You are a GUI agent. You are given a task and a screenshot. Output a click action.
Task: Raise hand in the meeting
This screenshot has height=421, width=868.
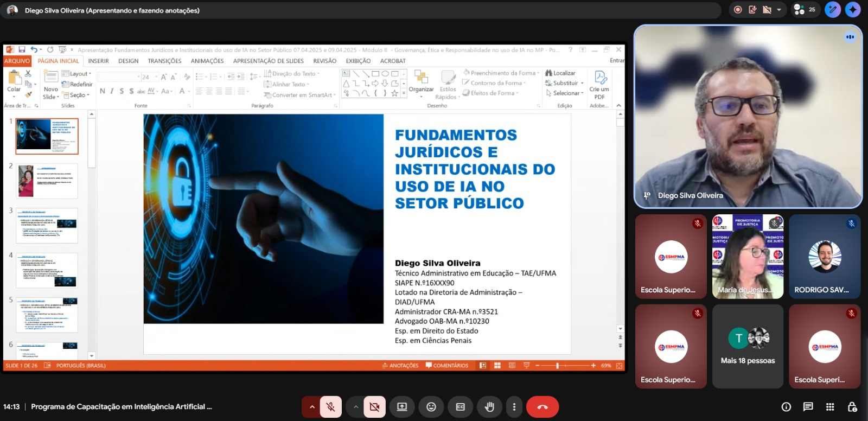489,407
